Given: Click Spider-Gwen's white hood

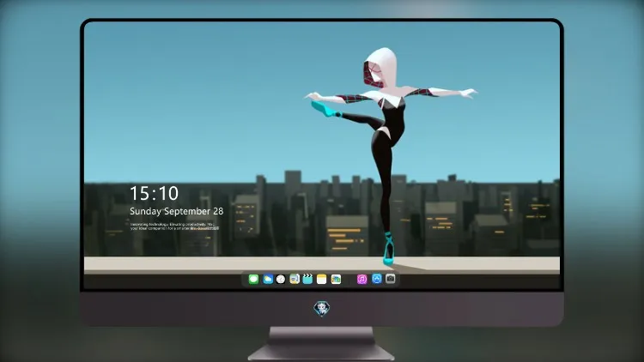Looking at the screenshot, I should pos(382,68).
